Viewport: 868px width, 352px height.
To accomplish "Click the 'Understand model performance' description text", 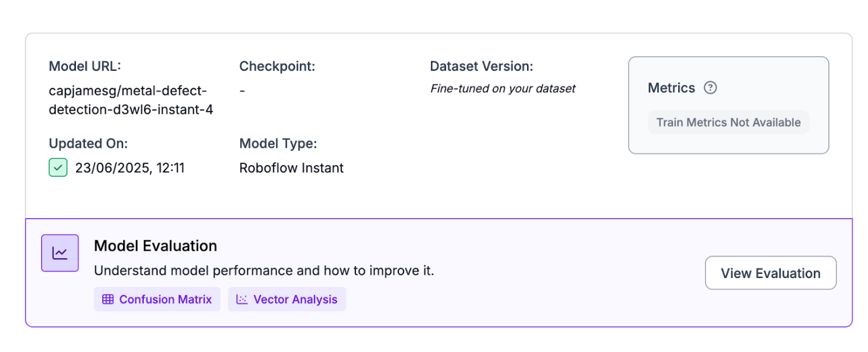I will click(x=264, y=270).
